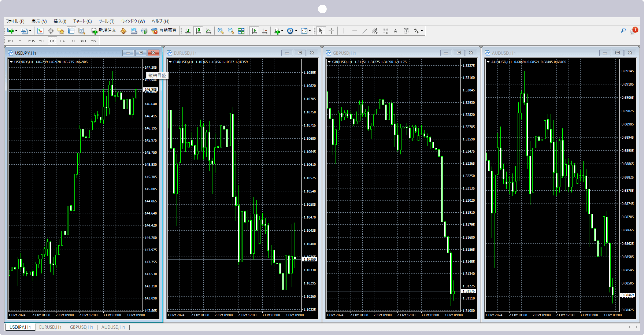Switch to candlestick chart mode
The image size is (644, 335).
click(198, 31)
